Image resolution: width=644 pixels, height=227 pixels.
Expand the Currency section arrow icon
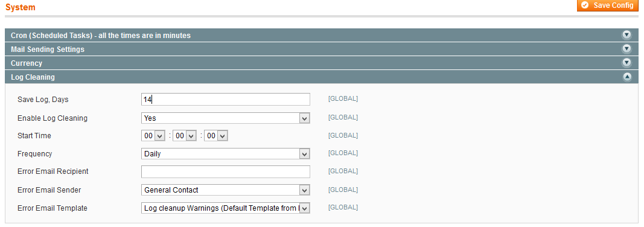pyautogui.click(x=626, y=63)
